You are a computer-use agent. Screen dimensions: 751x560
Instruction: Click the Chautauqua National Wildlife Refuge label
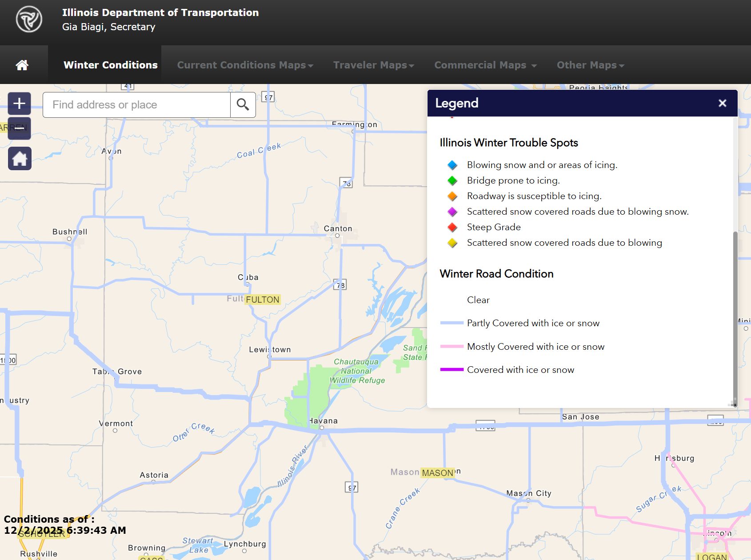click(357, 371)
